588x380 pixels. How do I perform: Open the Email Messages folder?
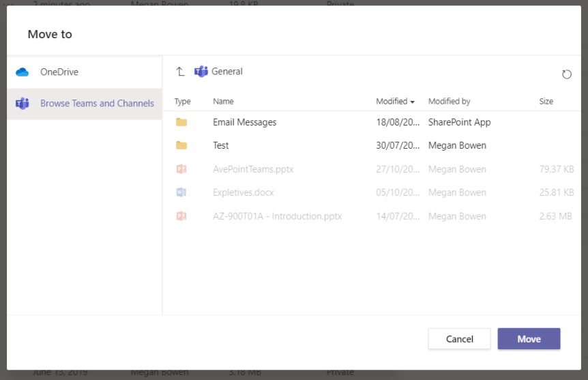244,122
